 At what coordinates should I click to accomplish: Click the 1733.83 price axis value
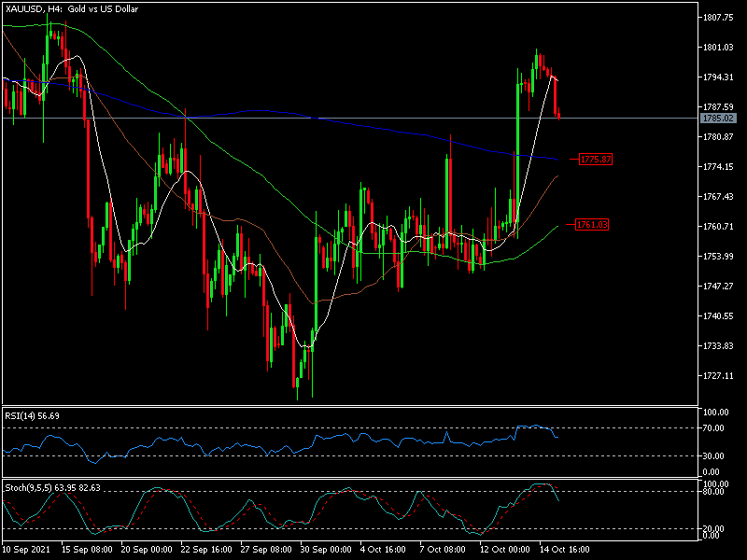point(718,345)
